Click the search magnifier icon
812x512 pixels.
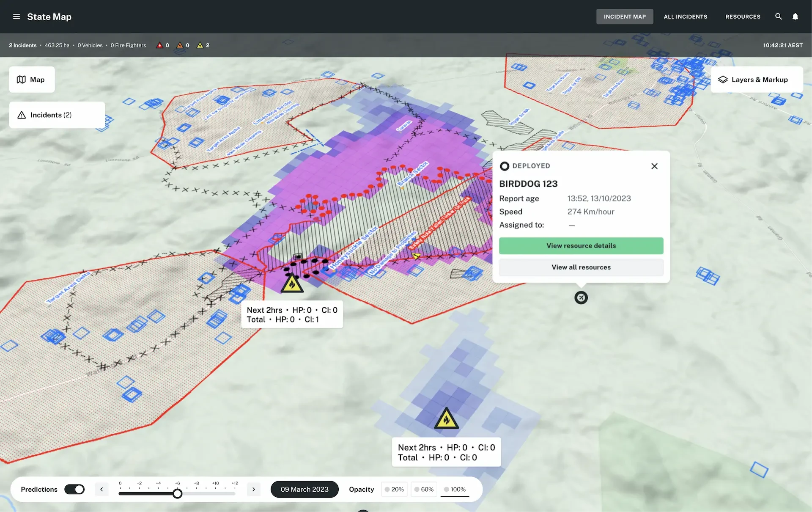(x=778, y=17)
